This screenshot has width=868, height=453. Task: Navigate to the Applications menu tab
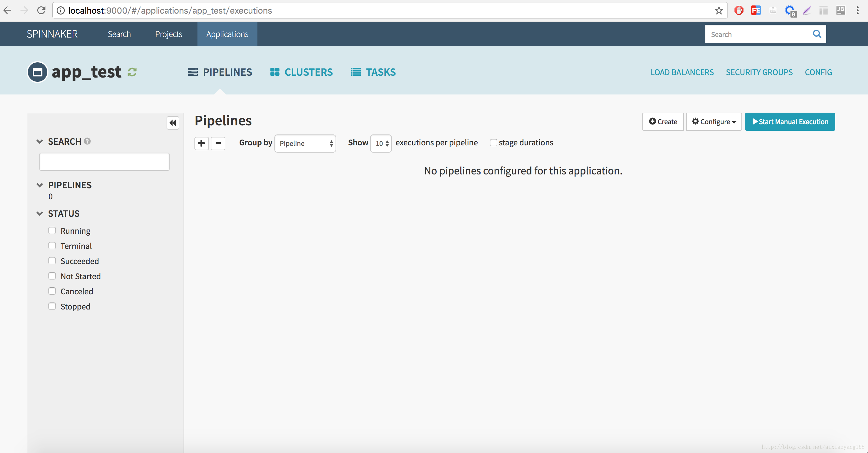pyautogui.click(x=227, y=34)
